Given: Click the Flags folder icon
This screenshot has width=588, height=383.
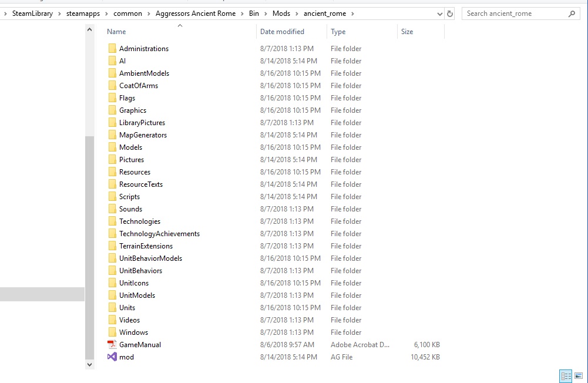Looking at the screenshot, I should (112, 98).
